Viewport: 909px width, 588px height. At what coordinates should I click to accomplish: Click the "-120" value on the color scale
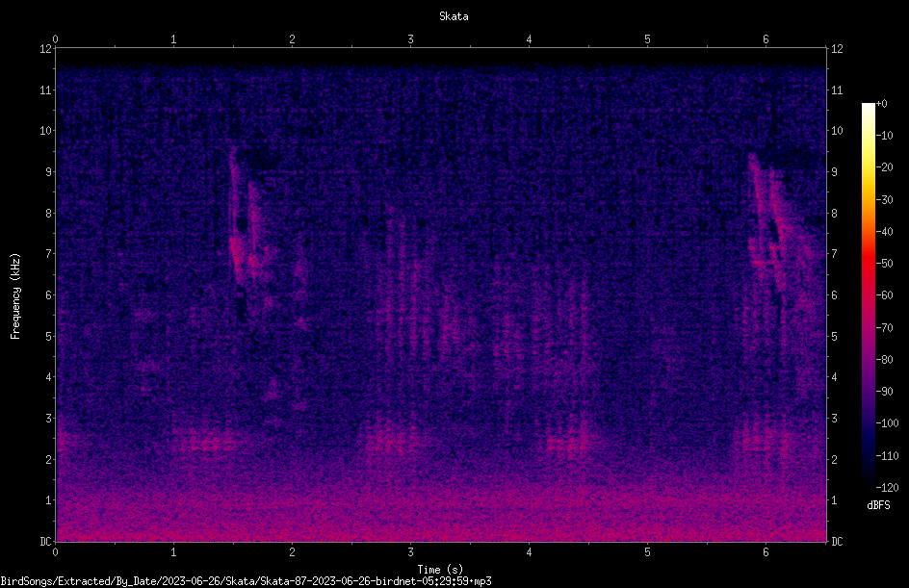(887, 488)
